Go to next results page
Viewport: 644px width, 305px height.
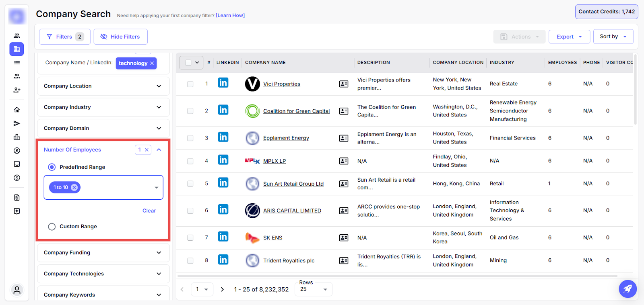222,289
